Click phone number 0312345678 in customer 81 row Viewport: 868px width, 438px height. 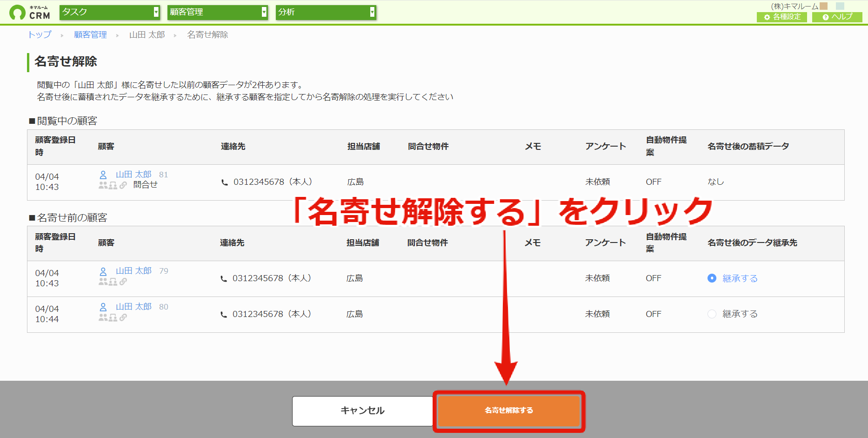(x=259, y=182)
